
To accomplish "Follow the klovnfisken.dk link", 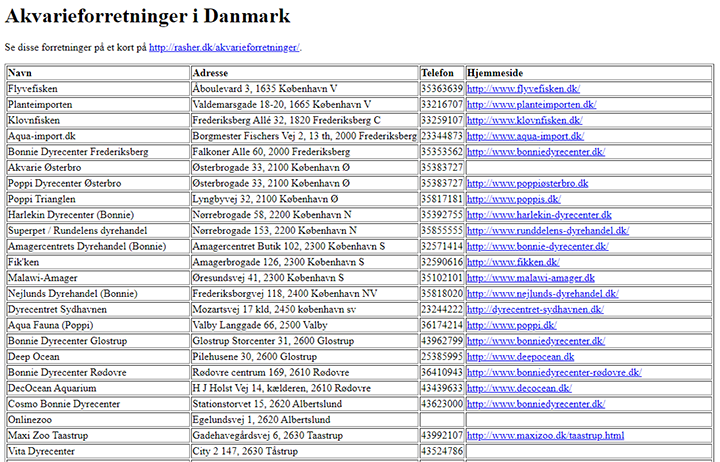I will pyautogui.click(x=525, y=120).
